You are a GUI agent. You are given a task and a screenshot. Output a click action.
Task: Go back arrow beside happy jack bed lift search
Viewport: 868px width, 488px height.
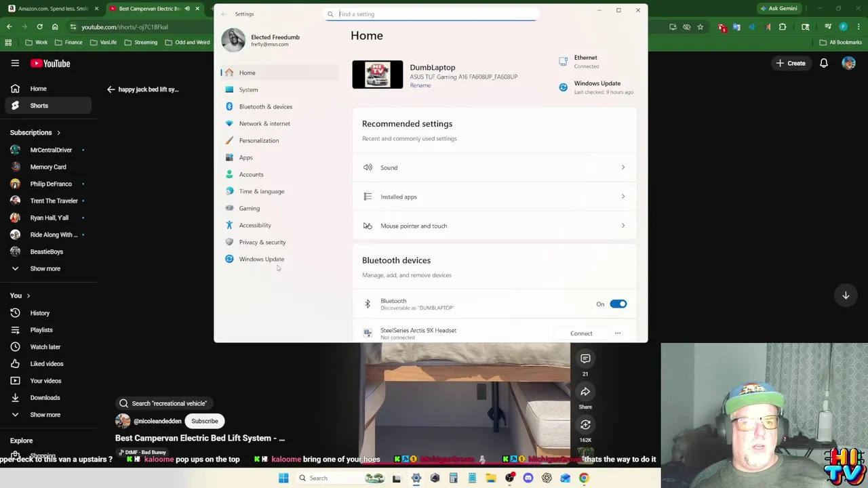[x=111, y=89]
